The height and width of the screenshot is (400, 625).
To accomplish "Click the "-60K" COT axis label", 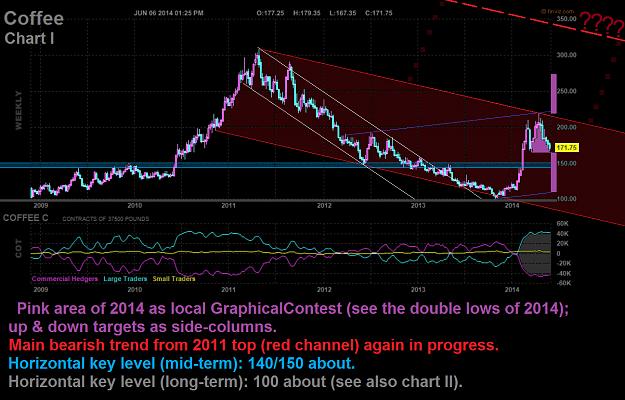I will [564, 283].
